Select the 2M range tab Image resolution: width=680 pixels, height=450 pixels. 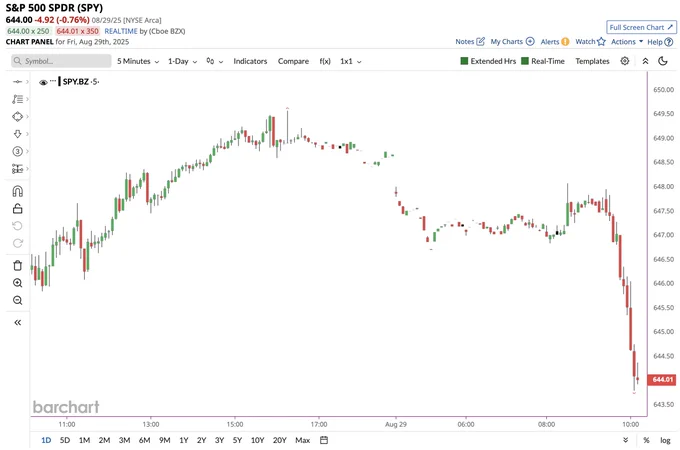(x=104, y=440)
